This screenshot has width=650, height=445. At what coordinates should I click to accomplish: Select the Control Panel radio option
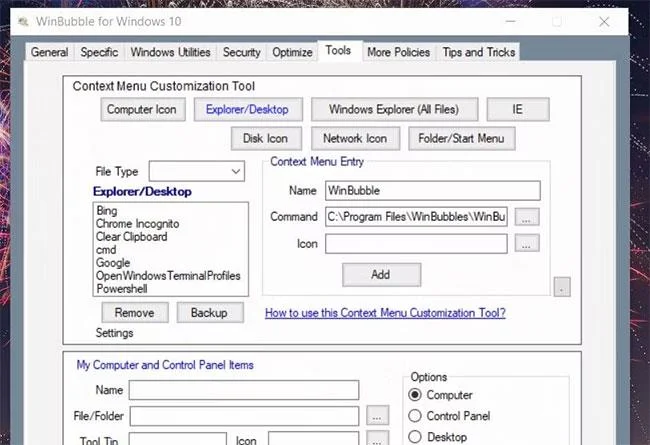[x=415, y=416]
